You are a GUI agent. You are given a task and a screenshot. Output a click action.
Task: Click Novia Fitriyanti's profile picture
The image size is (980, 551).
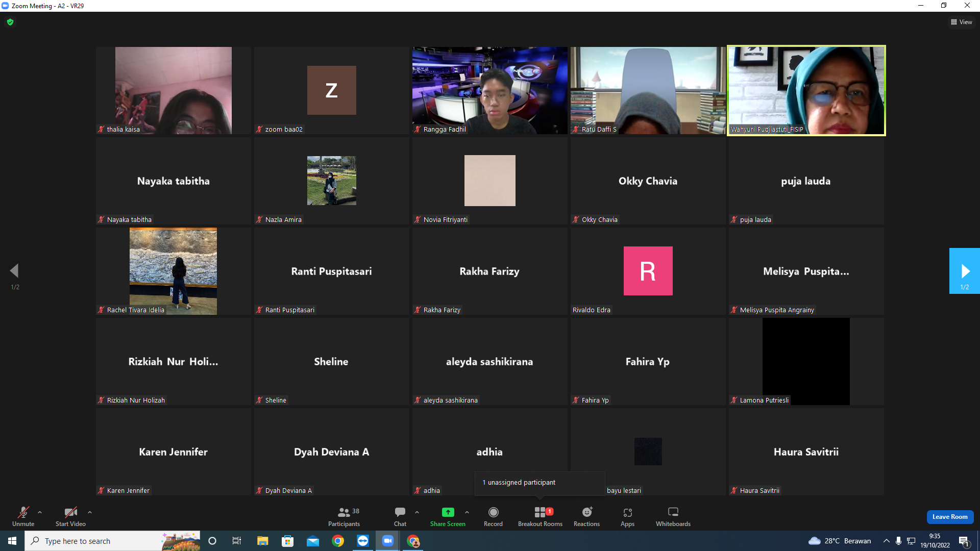click(x=490, y=181)
